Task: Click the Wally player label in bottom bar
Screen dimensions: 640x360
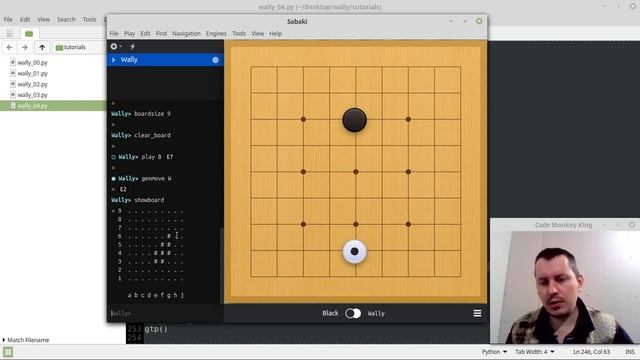Action: tap(376, 313)
